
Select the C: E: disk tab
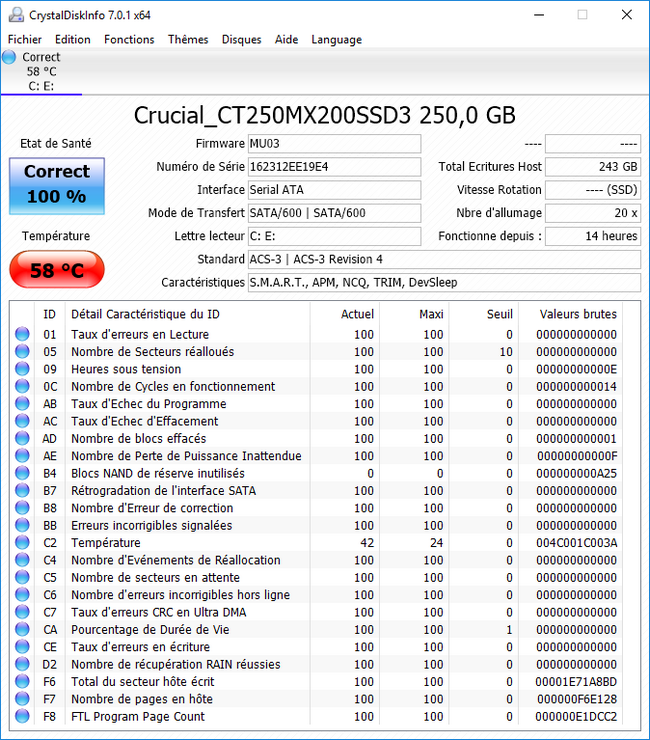click(41, 71)
